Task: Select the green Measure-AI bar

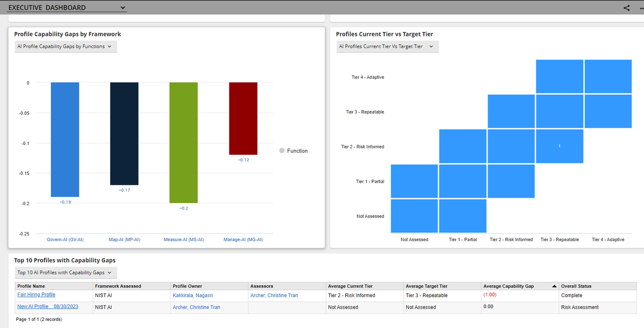Action: point(183,143)
